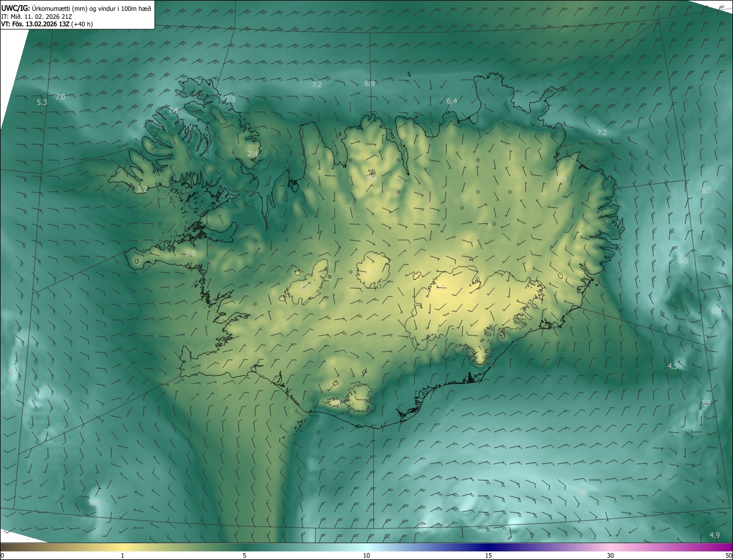Click the "7.3" value label on the map
Viewport: 733px width, 560px height.
(230, 100)
